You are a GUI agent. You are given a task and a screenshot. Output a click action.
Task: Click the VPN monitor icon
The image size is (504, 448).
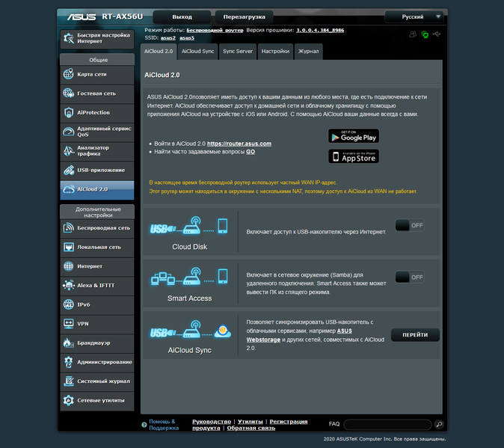click(x=69, y=323)
